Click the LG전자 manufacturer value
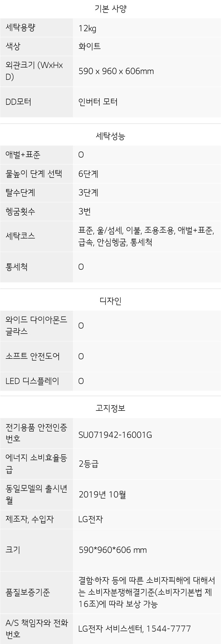The height and width of the screenshot is (644, 221). (x=91, y=519)
